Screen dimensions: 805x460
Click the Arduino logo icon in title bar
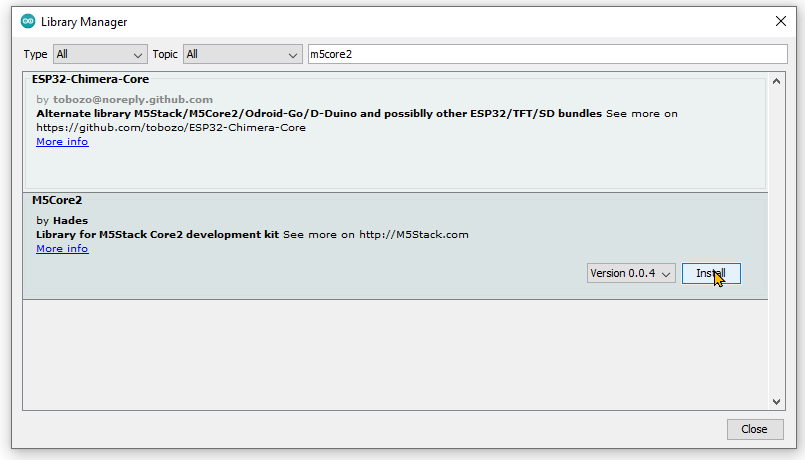click(x=28, y=22)
